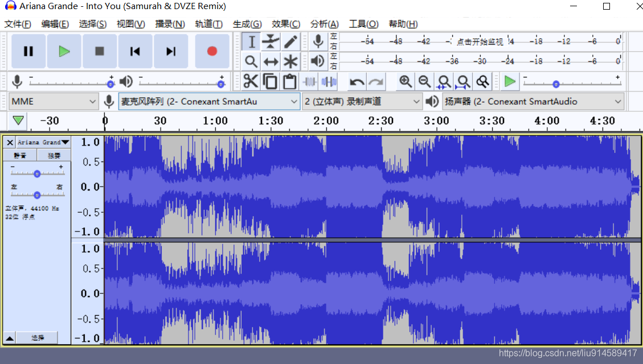Start recording with the red Record button
The height and width of the screenshot is (364, 643).
click(x=212, y=51)
